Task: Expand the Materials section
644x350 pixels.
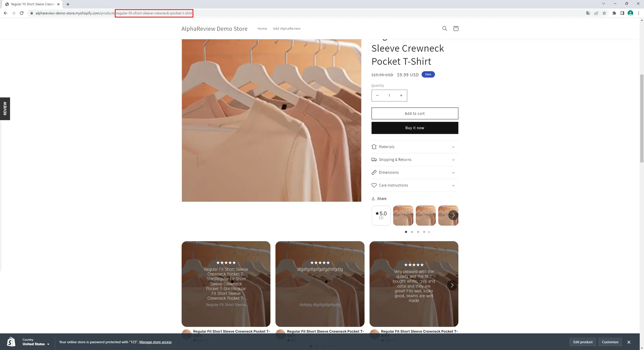Action: (x=414, y=147)
